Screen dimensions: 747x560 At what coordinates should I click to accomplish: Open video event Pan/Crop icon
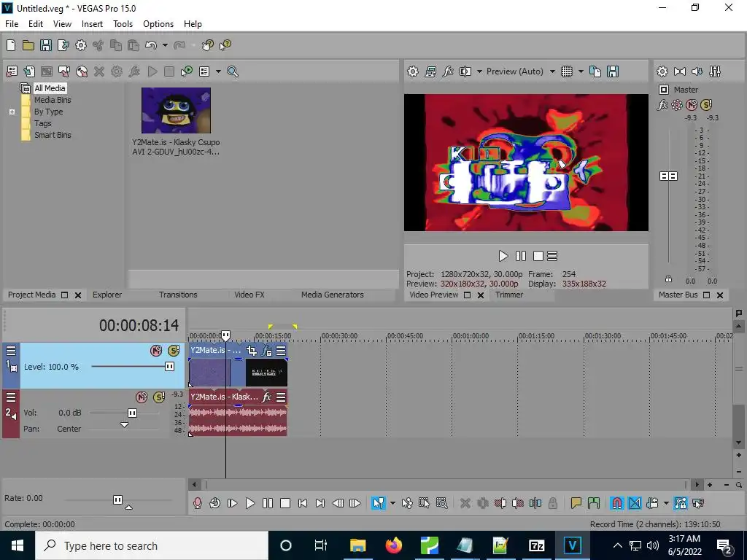tap(251, 351)
